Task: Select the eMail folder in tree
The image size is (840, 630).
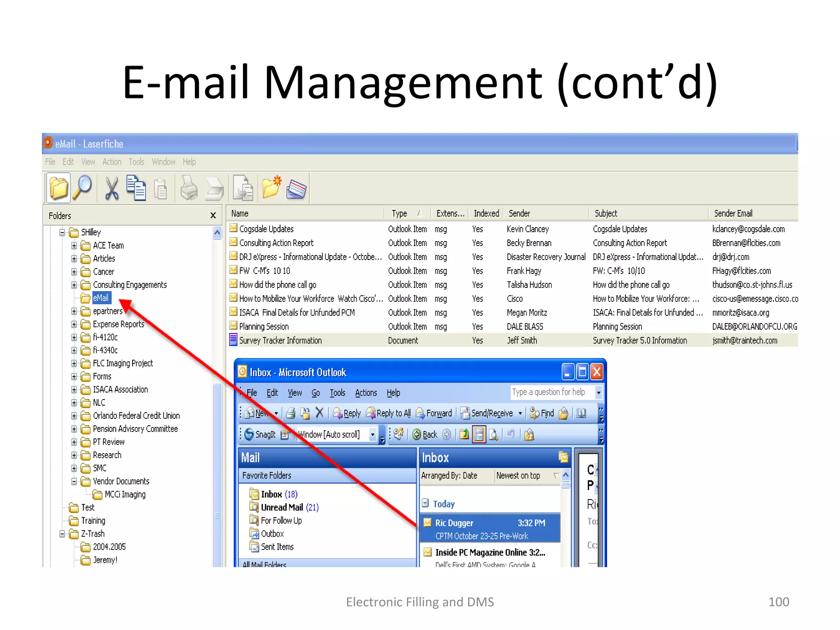Action: [x=100, y=298]
